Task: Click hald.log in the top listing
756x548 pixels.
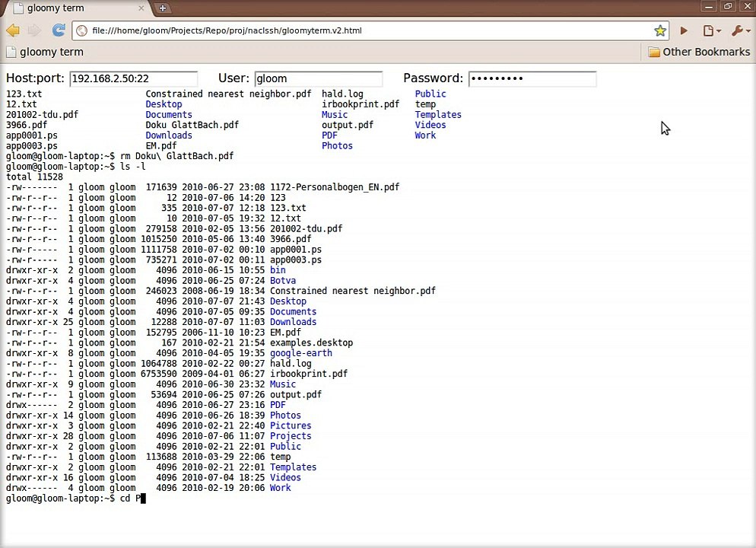Action: (343, 94)
